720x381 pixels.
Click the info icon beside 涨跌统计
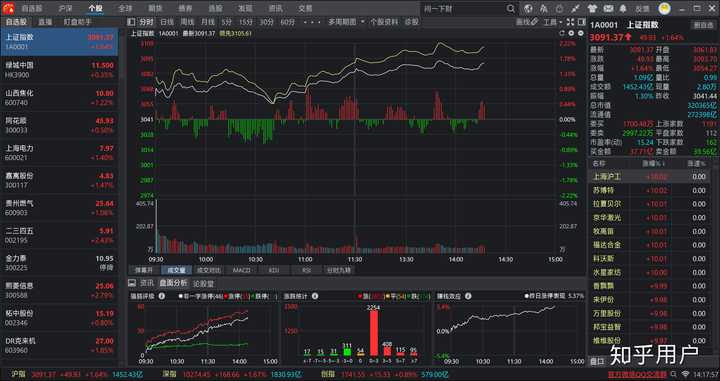pos(315,296)
